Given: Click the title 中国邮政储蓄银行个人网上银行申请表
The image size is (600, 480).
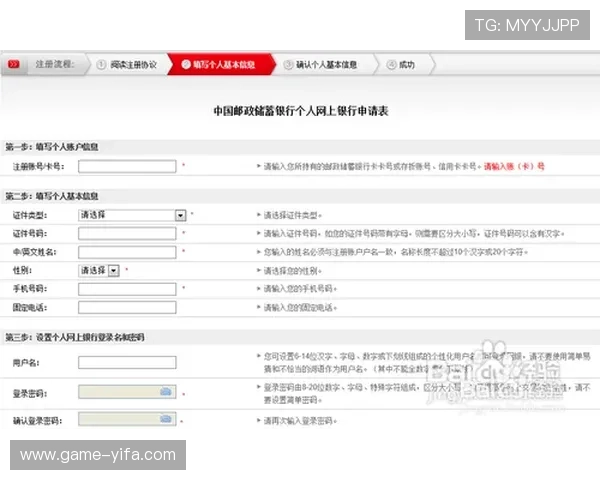Looking at the screenshot, I should click(x=301, y=111).
